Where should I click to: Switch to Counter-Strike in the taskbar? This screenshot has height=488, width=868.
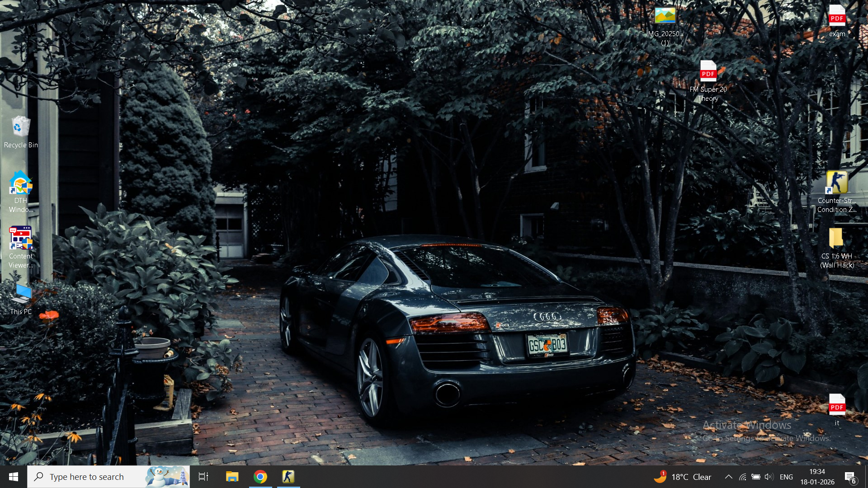tap(288, 477)
